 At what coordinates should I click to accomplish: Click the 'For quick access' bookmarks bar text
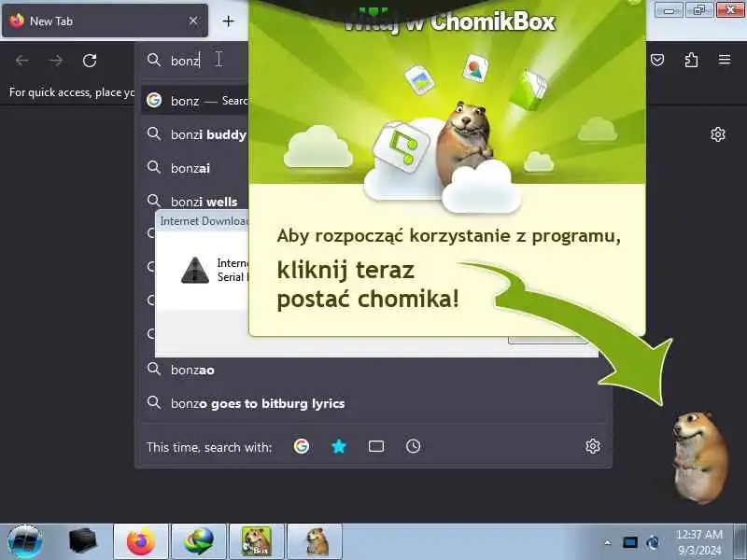tap(72, 91)
